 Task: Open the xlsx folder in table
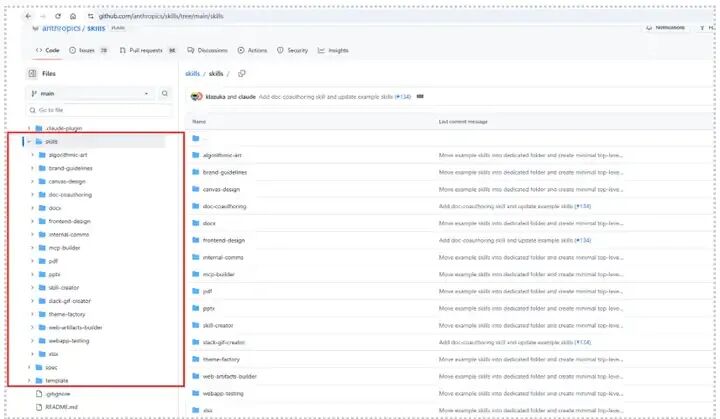tap(208, 410)
